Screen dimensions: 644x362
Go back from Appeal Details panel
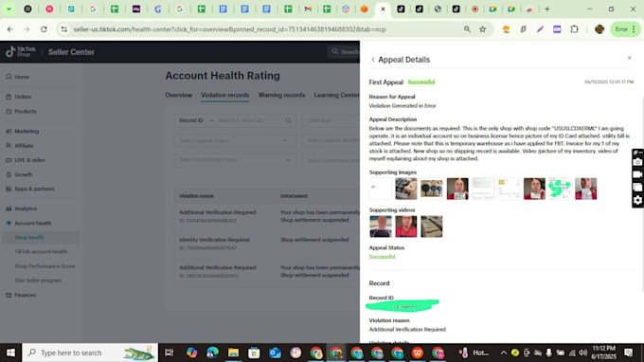pos(373,60)
